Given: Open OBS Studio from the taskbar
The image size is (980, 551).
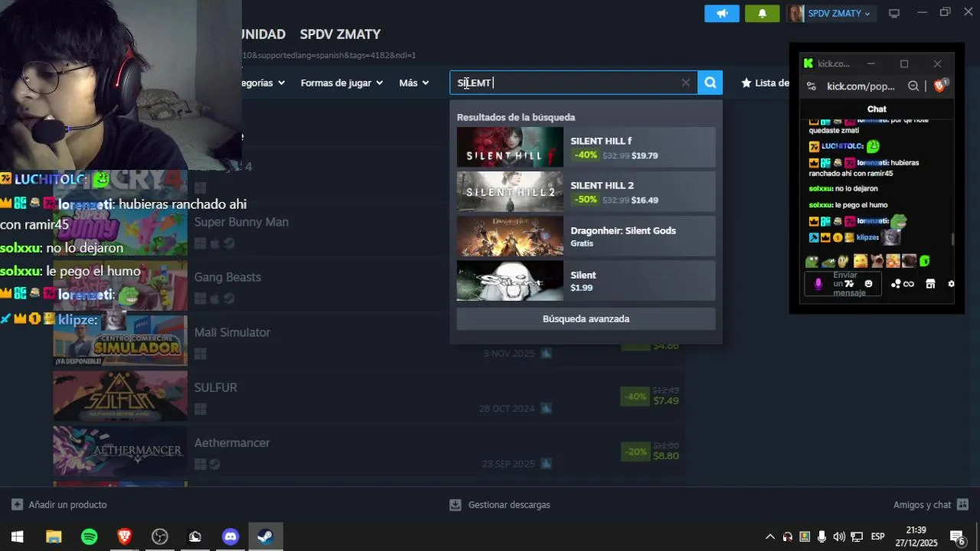Looking at the screenshot, I should [x=159, y=537].
